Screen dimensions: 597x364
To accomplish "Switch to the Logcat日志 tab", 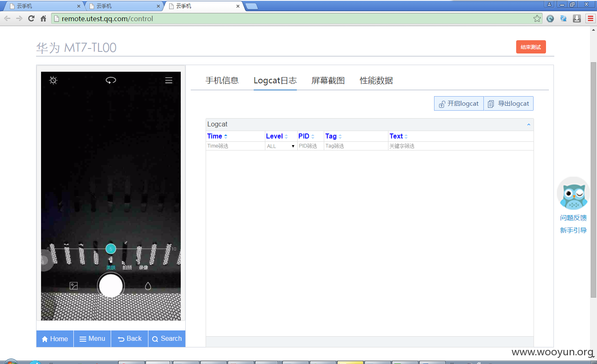I will point(275,80).
